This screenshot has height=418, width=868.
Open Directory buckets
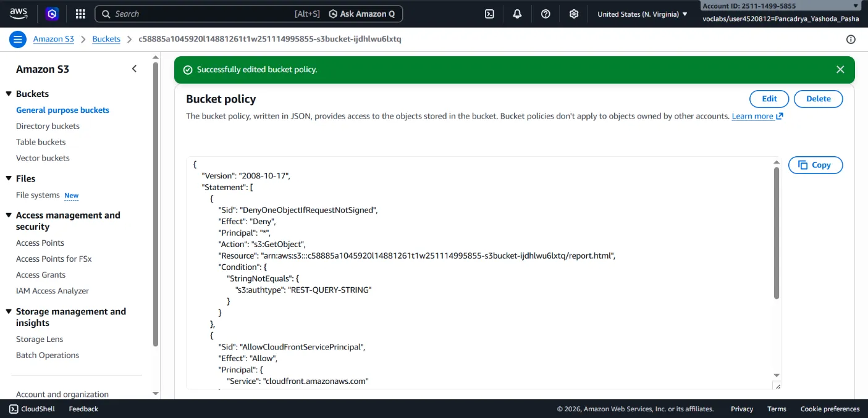(48, 126)
